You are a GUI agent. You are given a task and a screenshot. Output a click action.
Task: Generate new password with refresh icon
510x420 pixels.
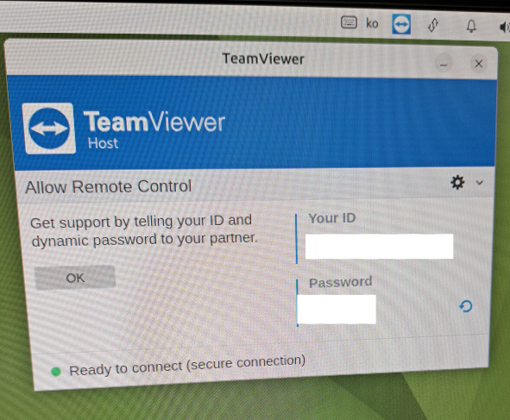[465, 306]
